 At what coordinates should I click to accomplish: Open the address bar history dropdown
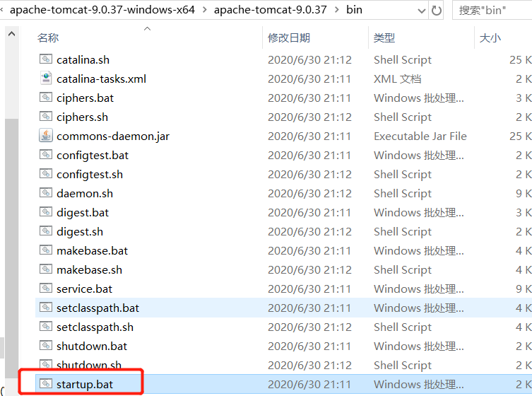421,11
